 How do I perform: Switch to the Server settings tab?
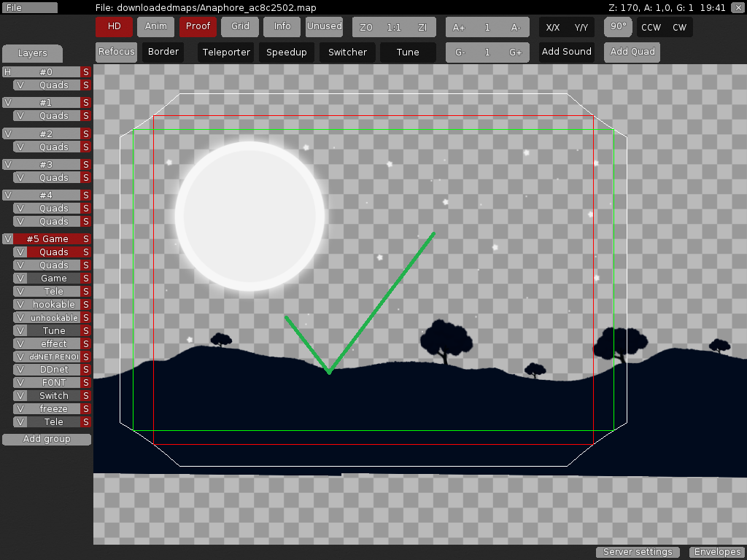coord(638,552)
